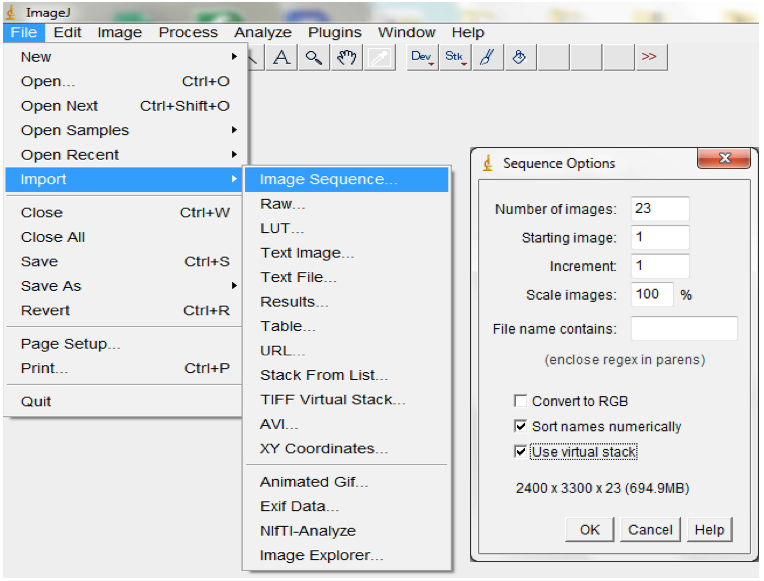764x581 pixels.
Task: Open the Import submenu
Action: click(x=124, y=179)
